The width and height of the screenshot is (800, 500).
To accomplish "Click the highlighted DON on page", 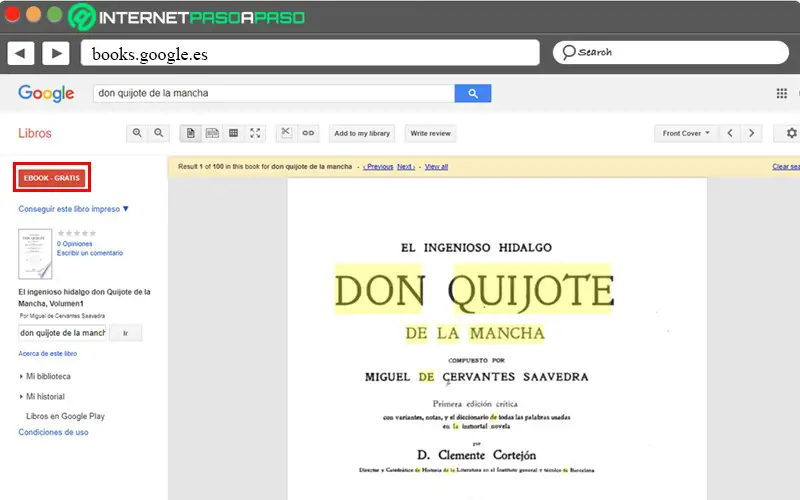I will [x=379, y=290].
